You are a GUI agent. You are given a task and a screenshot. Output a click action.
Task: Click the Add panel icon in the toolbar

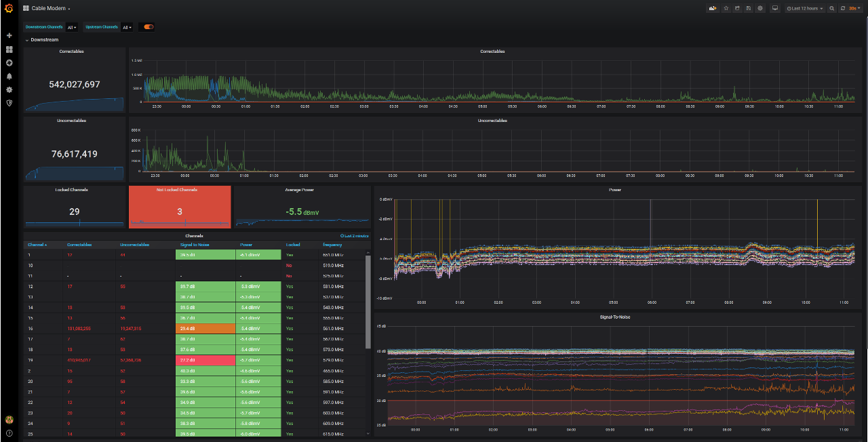tap(713, 8)
